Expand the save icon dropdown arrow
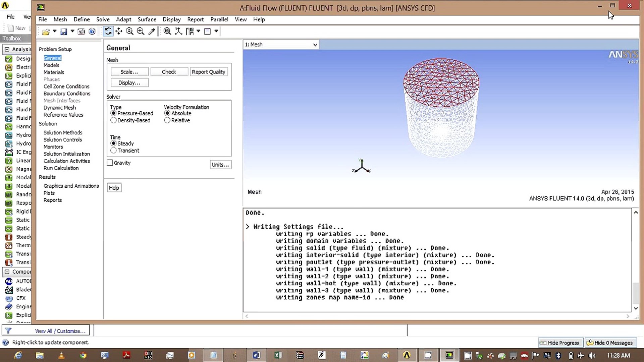This screenshot has width=644, height=362. pyautogui.click(x=72, y=31)
